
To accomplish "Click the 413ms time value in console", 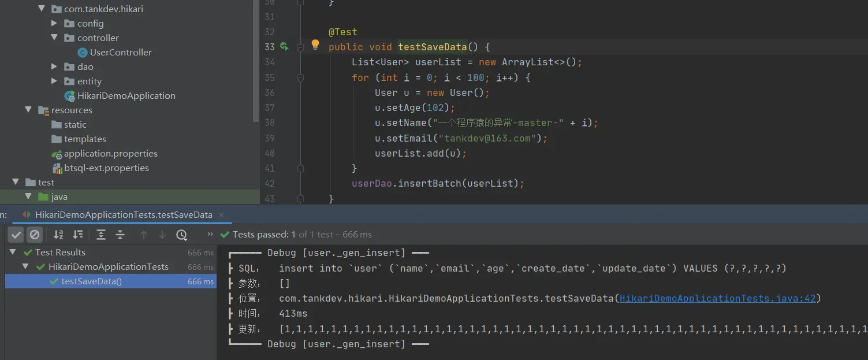I will (x=293, y=314).
